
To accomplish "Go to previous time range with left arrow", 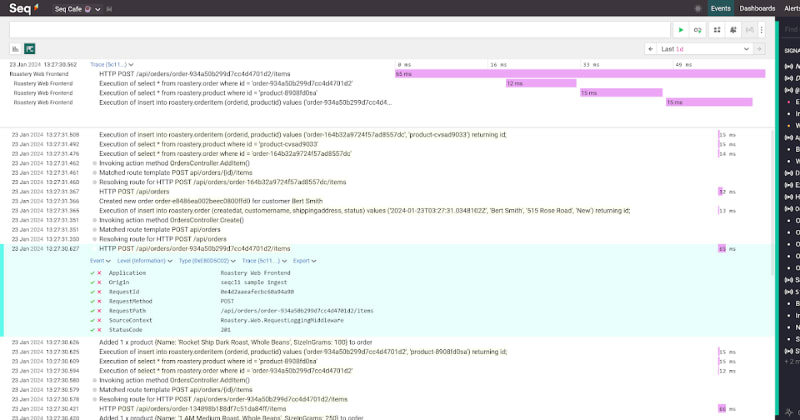I will click(x=652, y=48).
